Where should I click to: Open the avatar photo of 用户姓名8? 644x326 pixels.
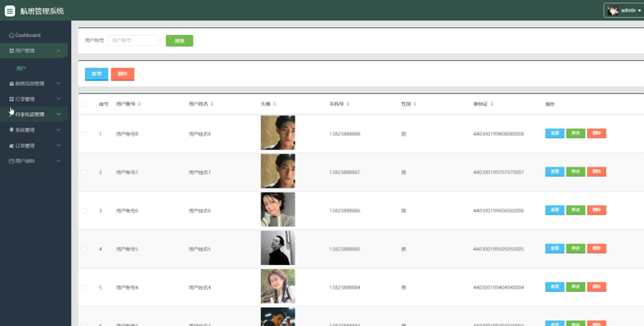point(278,132)
